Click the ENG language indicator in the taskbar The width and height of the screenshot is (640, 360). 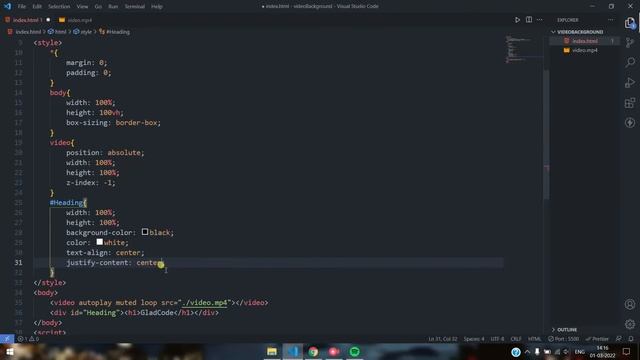point(580,351)
